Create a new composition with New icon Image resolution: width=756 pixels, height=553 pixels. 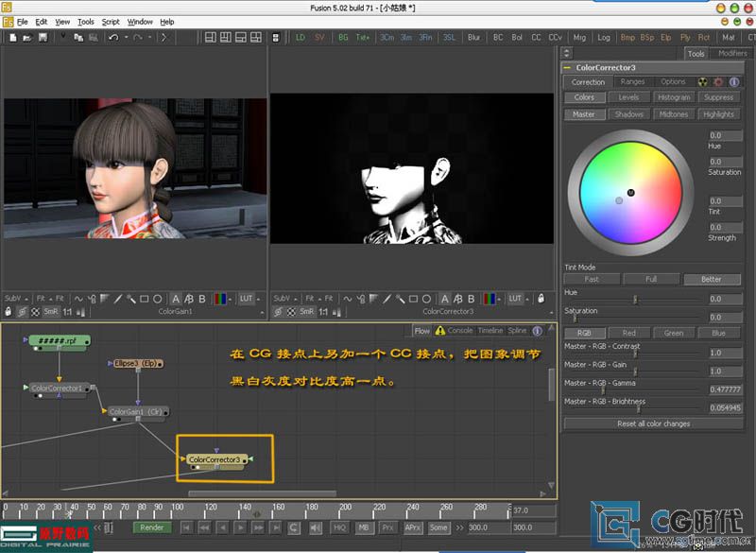13,38
